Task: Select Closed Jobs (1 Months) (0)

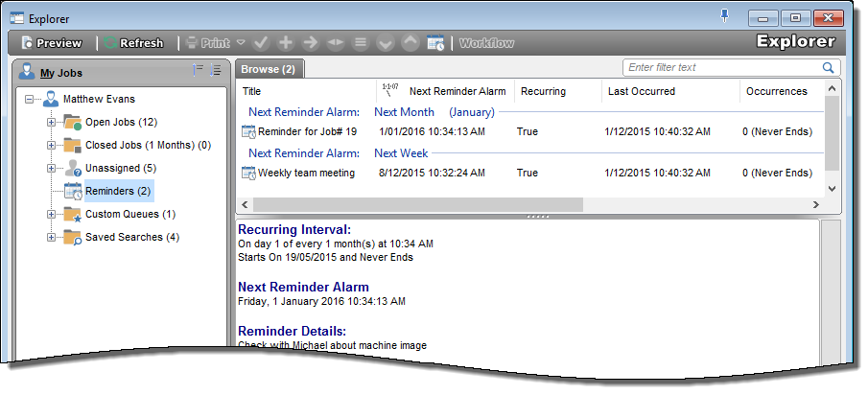Action: (149, 145)
